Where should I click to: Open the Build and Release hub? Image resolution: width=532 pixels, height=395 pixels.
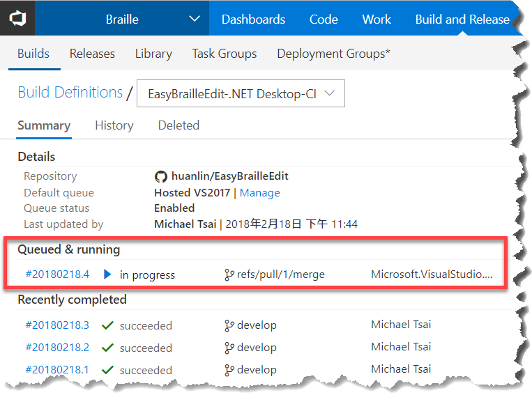(x=462, y=20)
